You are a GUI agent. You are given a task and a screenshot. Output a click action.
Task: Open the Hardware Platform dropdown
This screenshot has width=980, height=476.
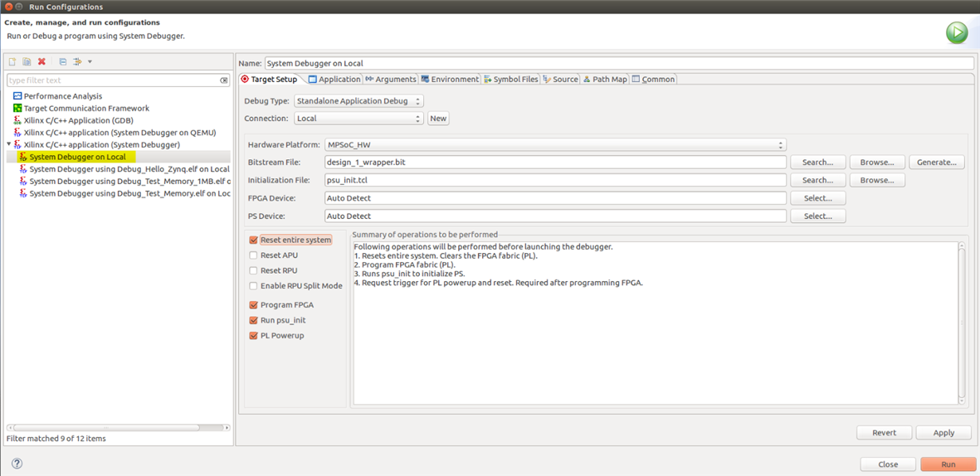554,145
